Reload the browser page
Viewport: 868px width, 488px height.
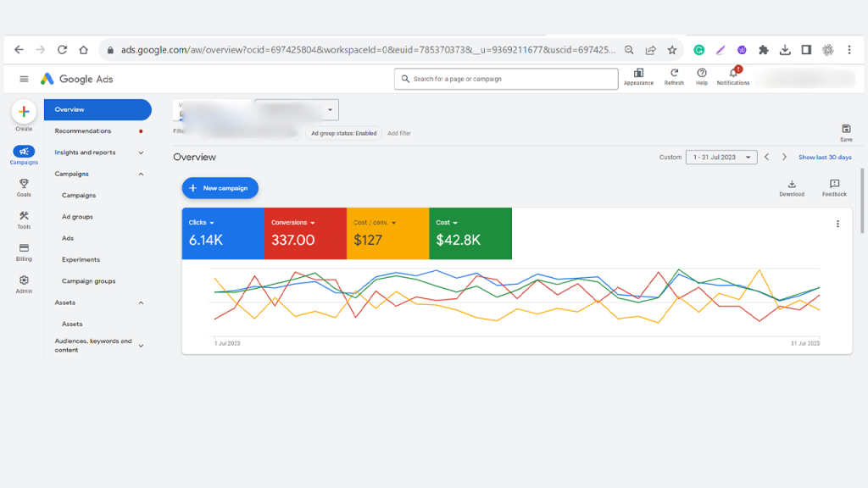62,50
